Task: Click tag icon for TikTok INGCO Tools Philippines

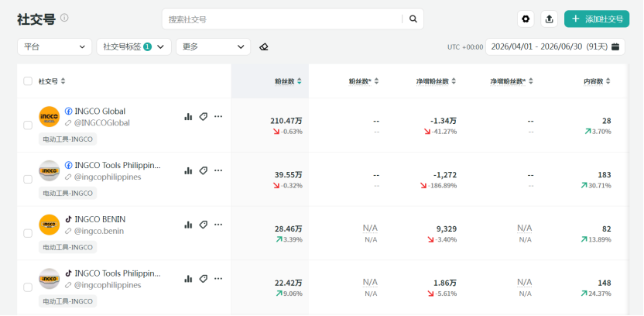Action: [x=204, y=279]
